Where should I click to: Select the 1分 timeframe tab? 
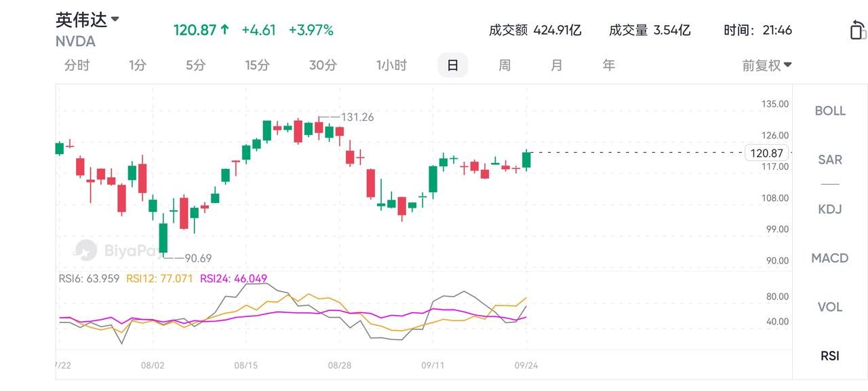[x=138, y=65]
